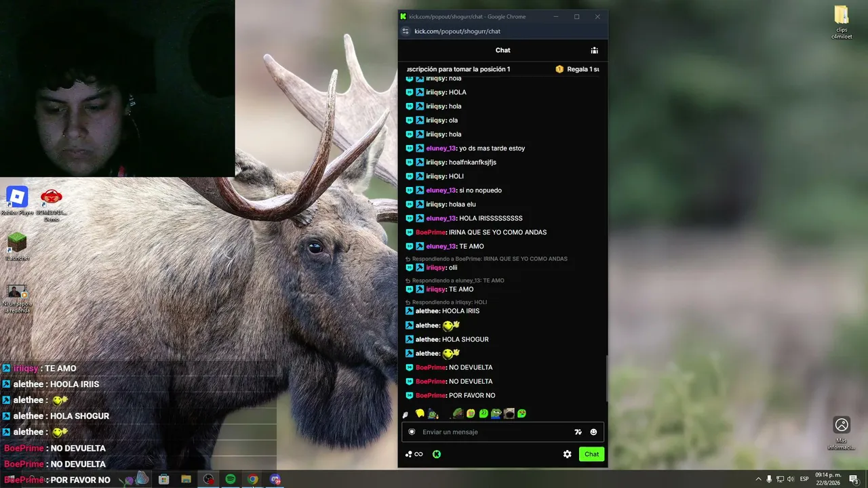Click the Chrome address bar URL
The height and width of the screenshot is (488, 868).
[458, 31]
